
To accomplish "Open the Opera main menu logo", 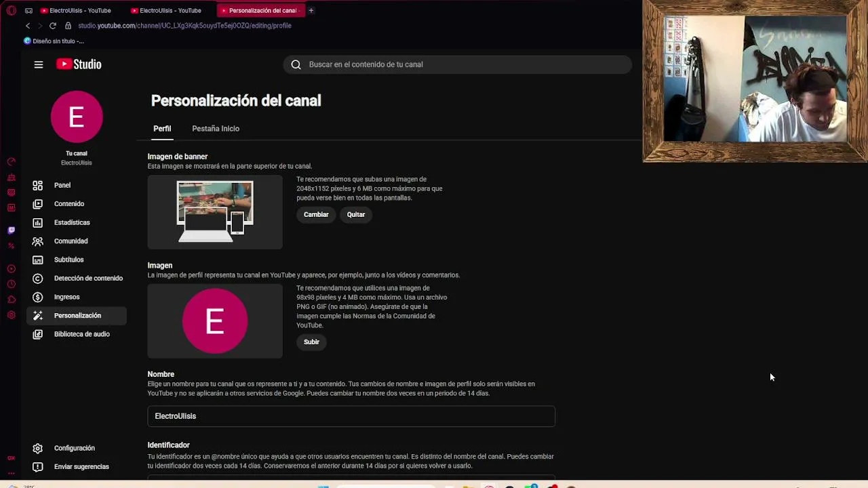I will [x=11, y=10].
